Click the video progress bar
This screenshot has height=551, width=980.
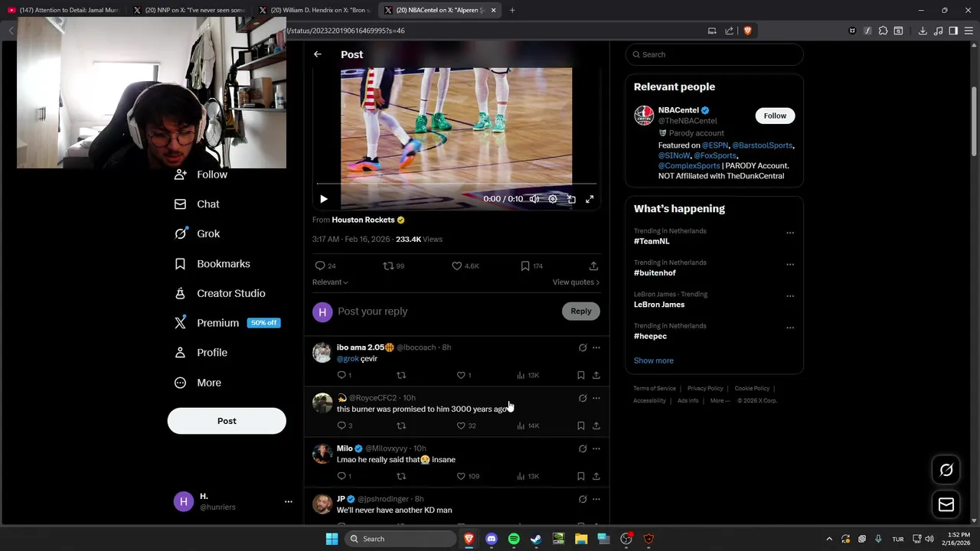pos(456,184)
